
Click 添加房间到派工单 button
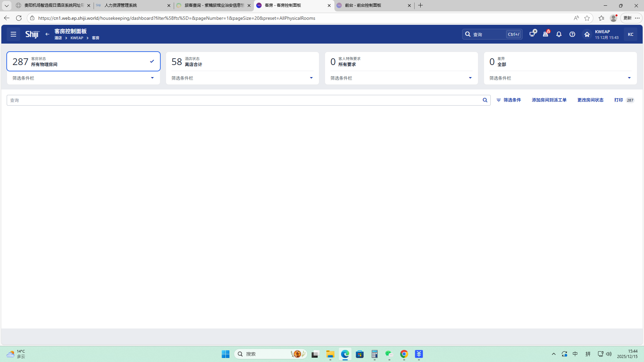click(x=549, y=100)
